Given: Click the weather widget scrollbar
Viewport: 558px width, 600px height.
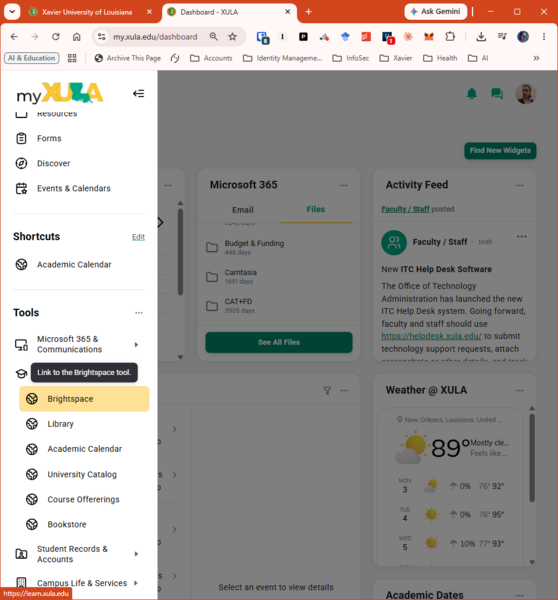Looking at the screenshot, I should click(532, 458).
